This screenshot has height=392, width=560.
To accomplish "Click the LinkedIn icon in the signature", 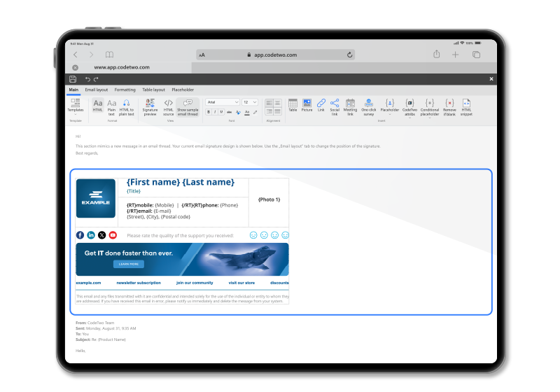I will [91, 235].
